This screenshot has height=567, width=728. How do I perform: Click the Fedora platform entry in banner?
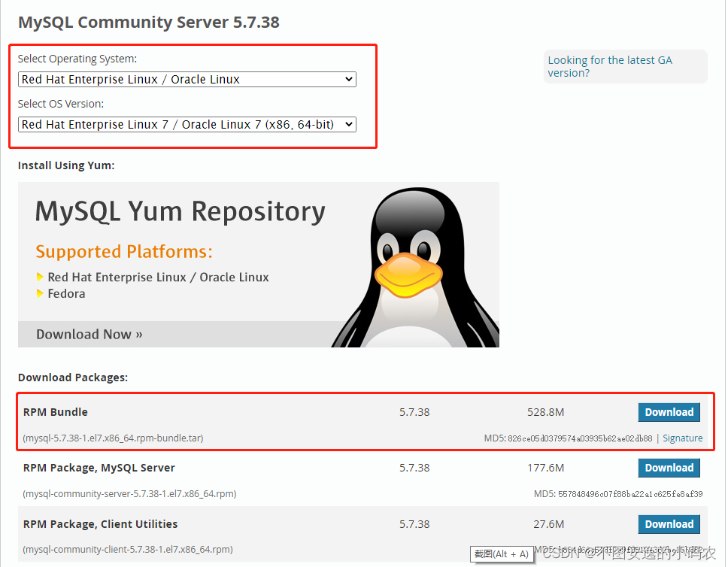click(x=66, y=294)
